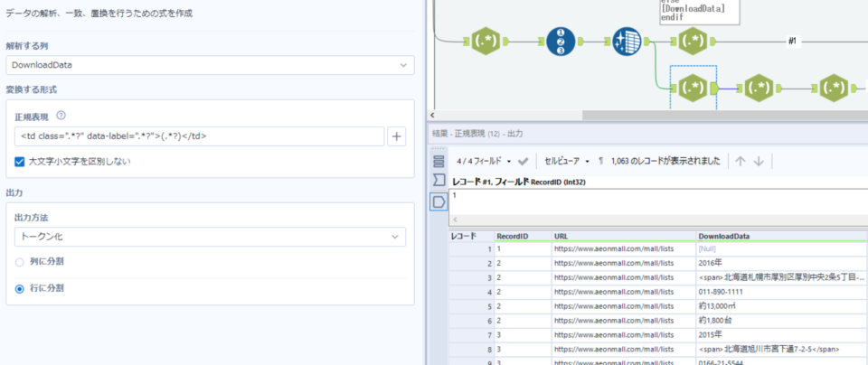Screen dimensions: 868x365
Task: Open the 出力方法 トークン化 dropdown
Action: click(211, 237)
